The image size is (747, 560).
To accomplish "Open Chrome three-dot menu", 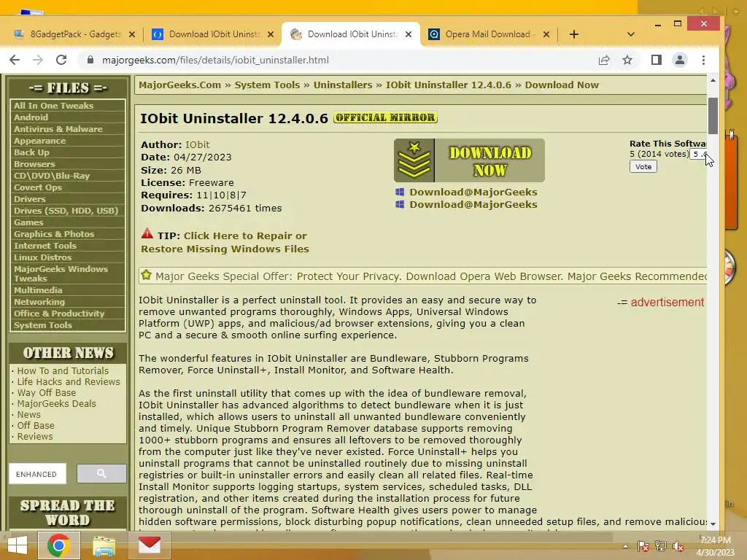I will pos(704,60).
